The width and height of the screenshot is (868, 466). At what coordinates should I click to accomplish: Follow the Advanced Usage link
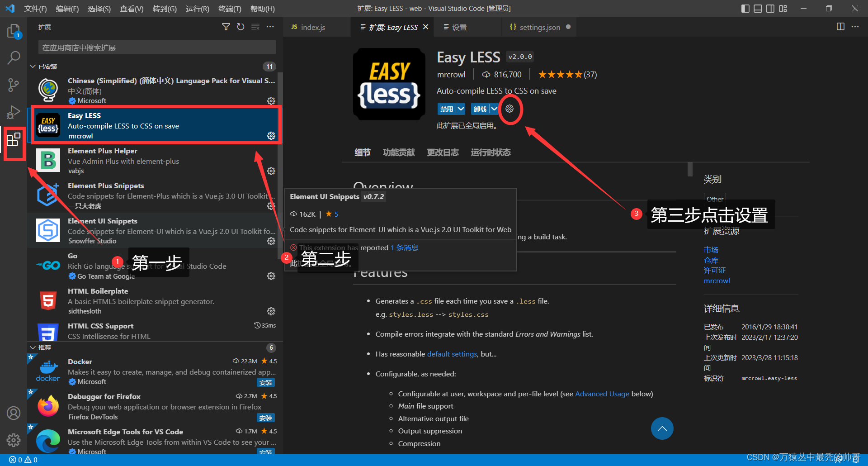click(602, 394)
